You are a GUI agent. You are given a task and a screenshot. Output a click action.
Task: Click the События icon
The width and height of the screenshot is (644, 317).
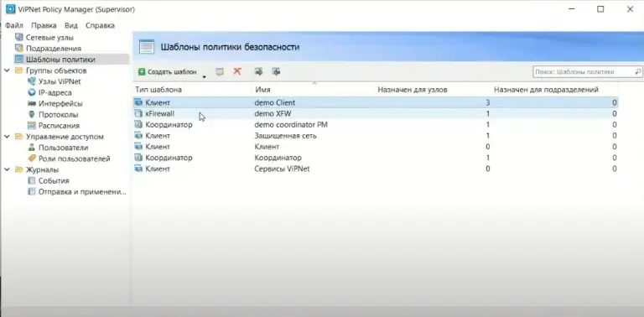click(x=31, y=180)
